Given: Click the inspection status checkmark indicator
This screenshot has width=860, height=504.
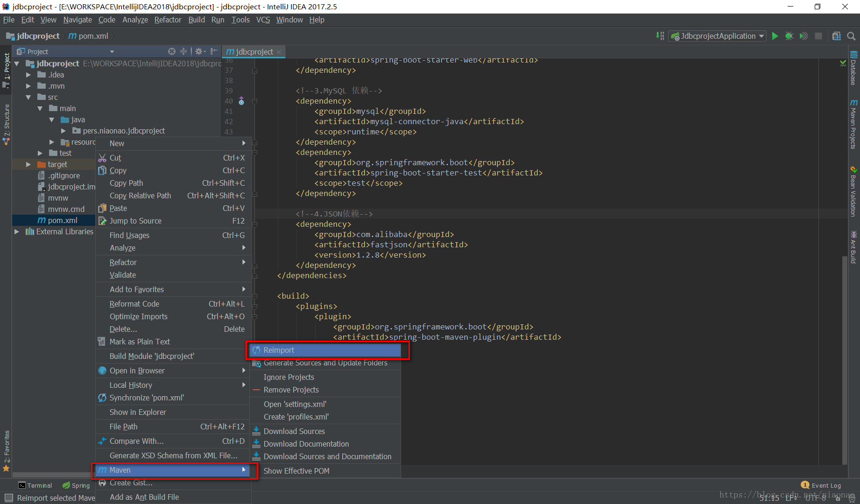Looking at the screenshot, I should tap(843, 63).
